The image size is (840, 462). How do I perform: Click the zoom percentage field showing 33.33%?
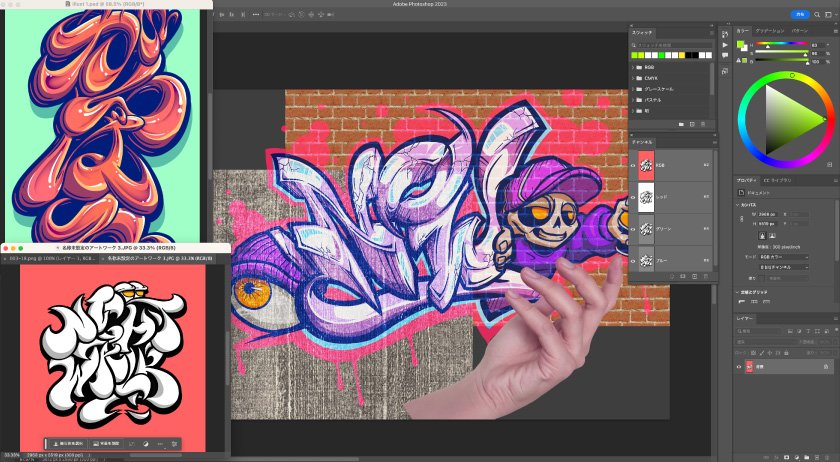10,456
